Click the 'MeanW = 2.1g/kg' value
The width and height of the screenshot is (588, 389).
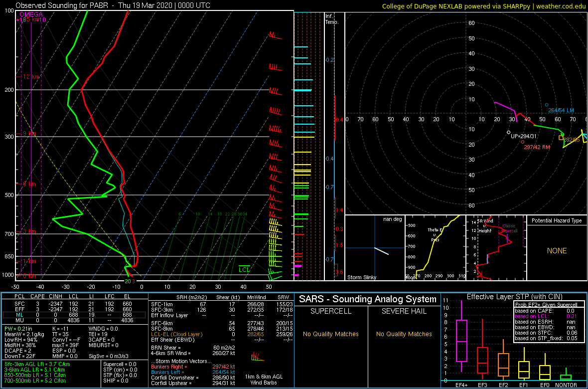[x=25, y=334]
